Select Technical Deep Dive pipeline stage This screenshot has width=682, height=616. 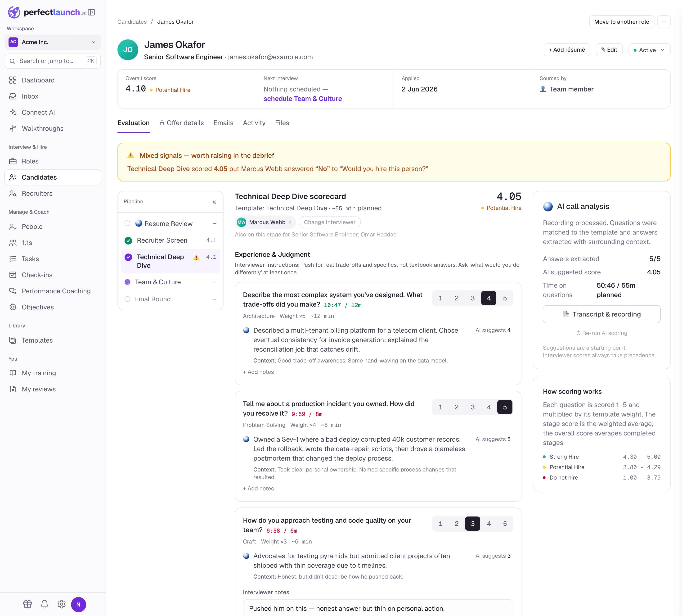pos(170,261)
